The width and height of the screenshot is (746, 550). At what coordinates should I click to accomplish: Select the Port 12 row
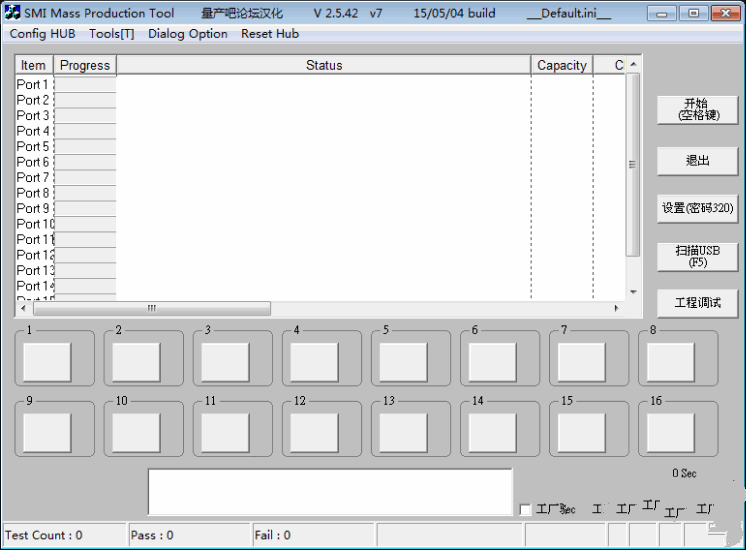pos(321,255)
